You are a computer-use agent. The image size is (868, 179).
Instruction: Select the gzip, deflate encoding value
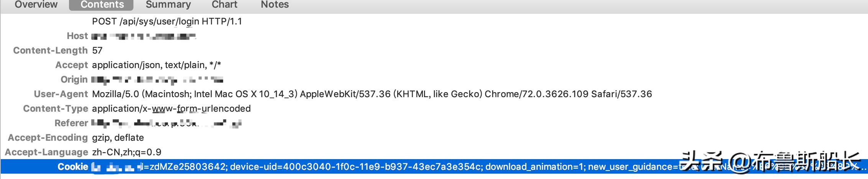pyautogui.click(x=118, y=138)
